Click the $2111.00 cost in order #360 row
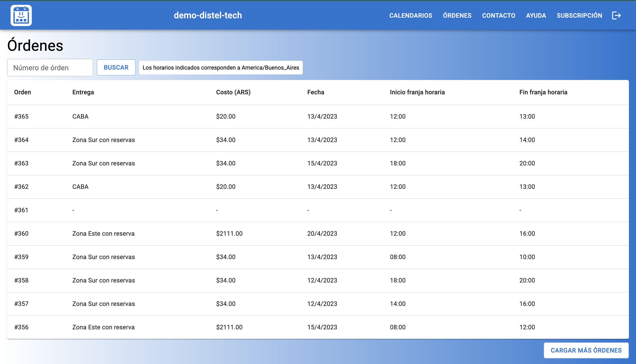 229,233
